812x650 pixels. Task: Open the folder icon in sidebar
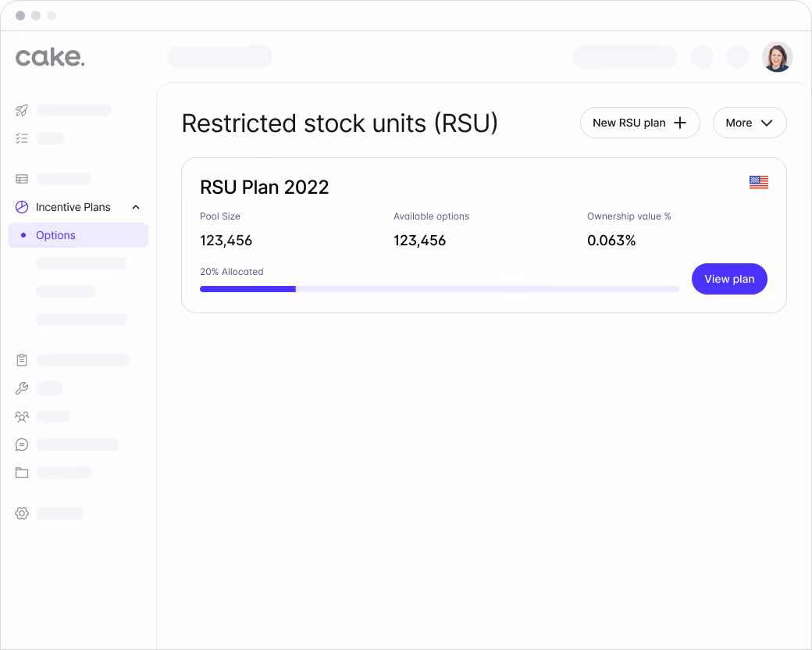[22, 472]
